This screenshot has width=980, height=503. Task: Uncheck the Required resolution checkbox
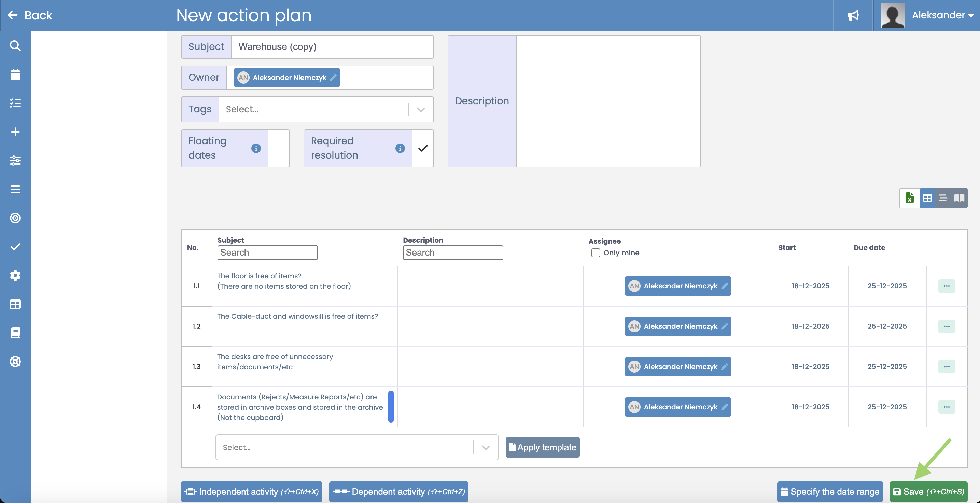423,148
